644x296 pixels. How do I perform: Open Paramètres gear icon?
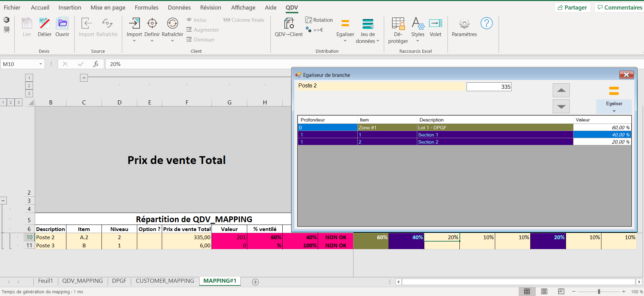point(464,23)
